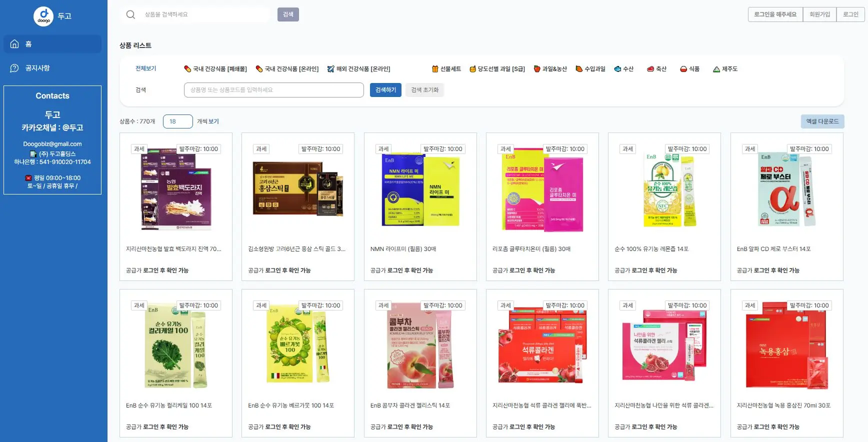This screenshot has width=868, height=442.
Task: Select the 수입과일 category
Action: 590,69
